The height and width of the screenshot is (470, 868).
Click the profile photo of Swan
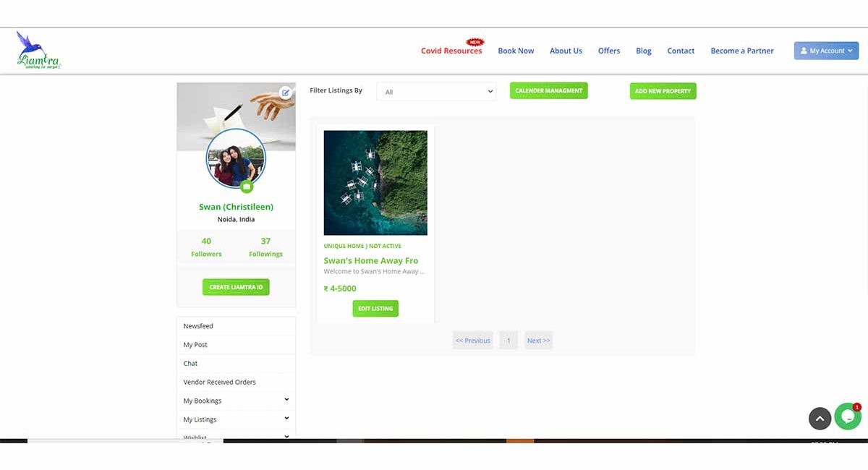[236, 158]
